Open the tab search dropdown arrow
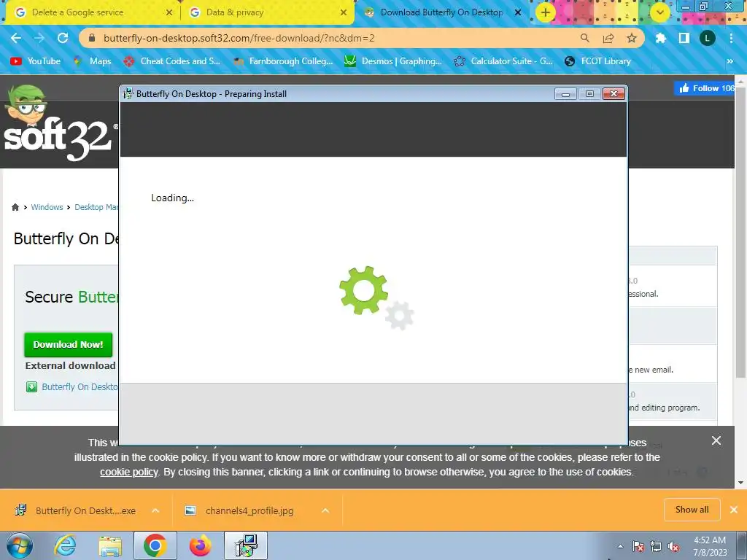This screenshot has height=560, width=747. [x=659, y=12]
